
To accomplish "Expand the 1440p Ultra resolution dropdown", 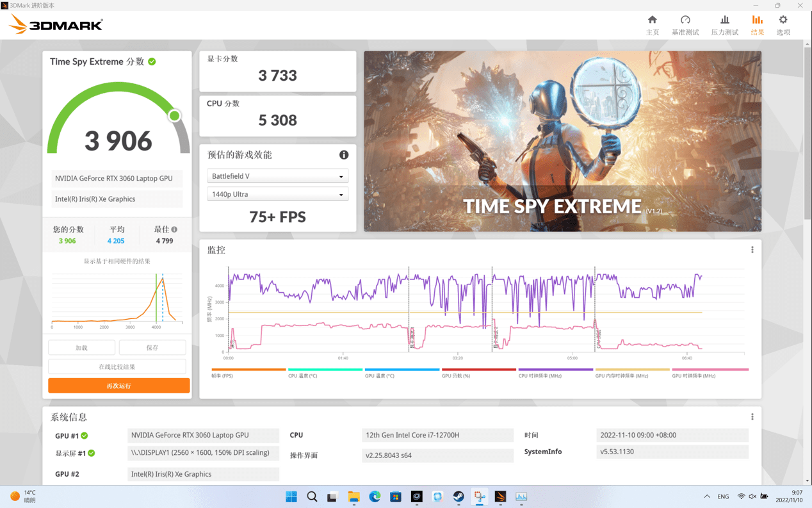I will 278,194.
